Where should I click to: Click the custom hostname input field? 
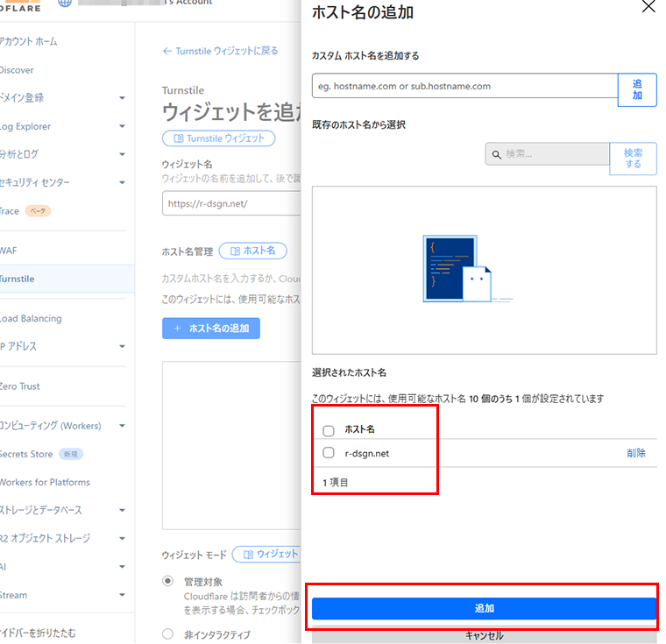click(x=464, y=86)
